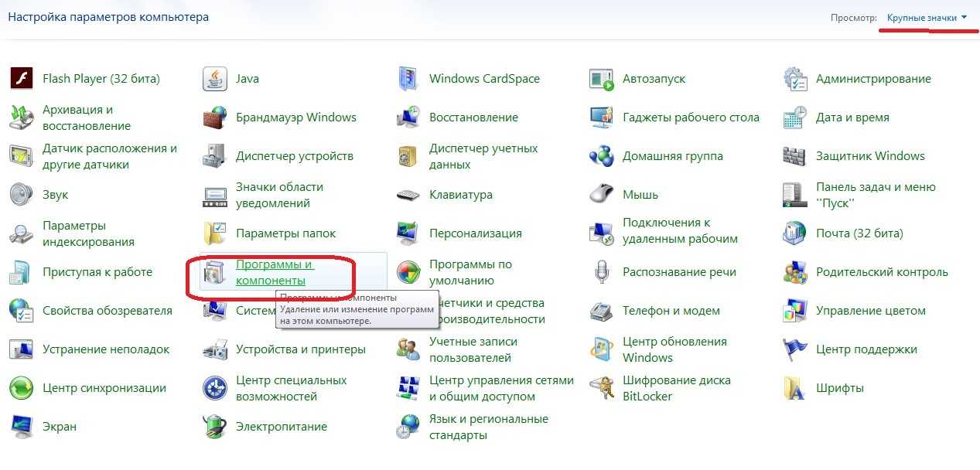The image size is (980, 470).
Task: Open the Программы и компоненты link
Action: click(270, 272)
